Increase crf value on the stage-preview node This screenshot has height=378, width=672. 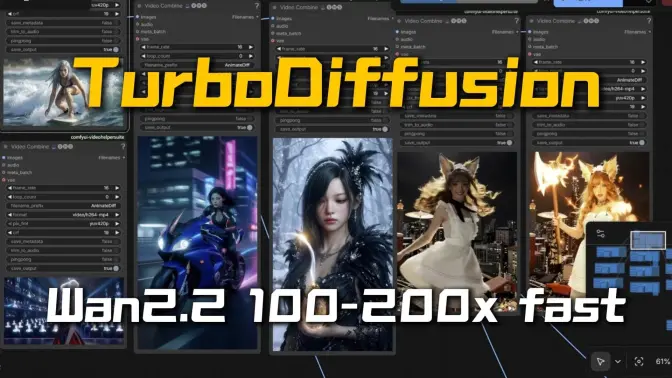click(x=117, y=233)
